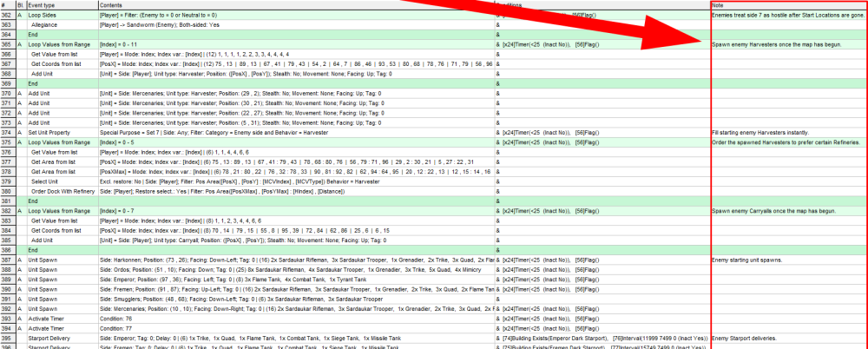Click the Emperor Starport Delivery event row
The image size is (868, 349).
(x=53, y=338)
